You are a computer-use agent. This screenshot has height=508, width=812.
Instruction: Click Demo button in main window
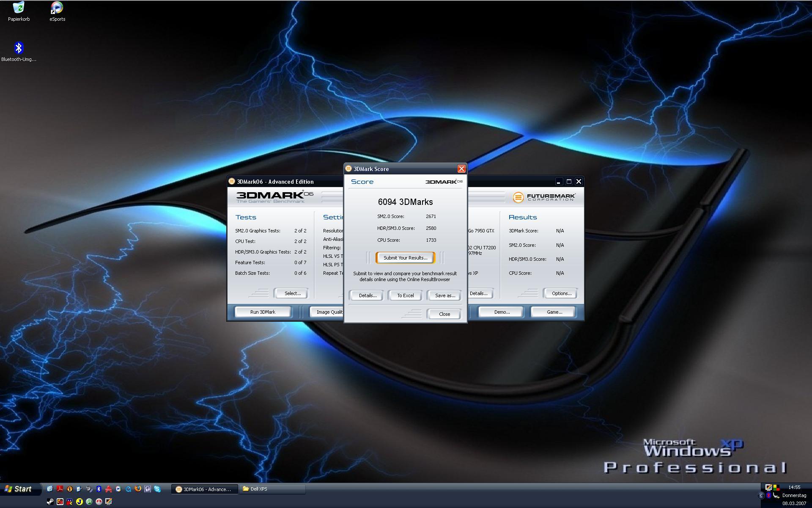tap(502, 312)
